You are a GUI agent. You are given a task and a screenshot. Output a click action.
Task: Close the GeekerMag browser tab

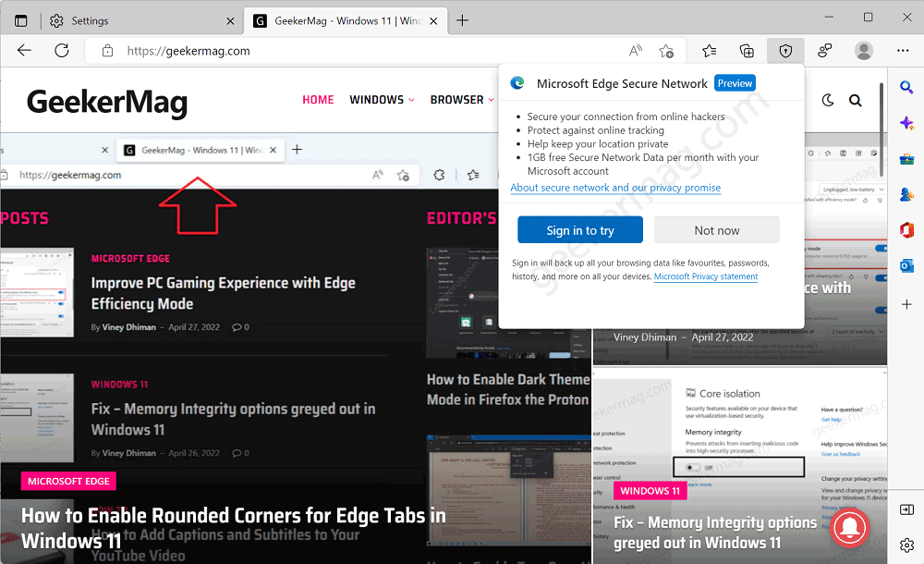coord(433,21)
